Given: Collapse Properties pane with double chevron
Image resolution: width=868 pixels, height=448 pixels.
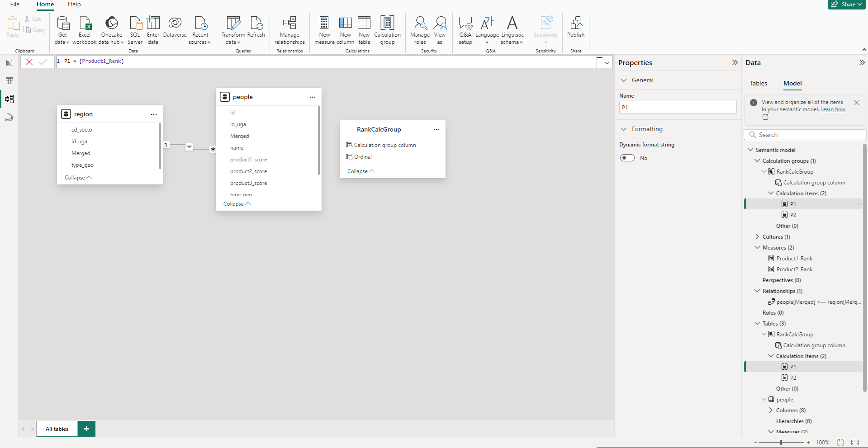Looking at the screenshot, I should click(735, 62).
